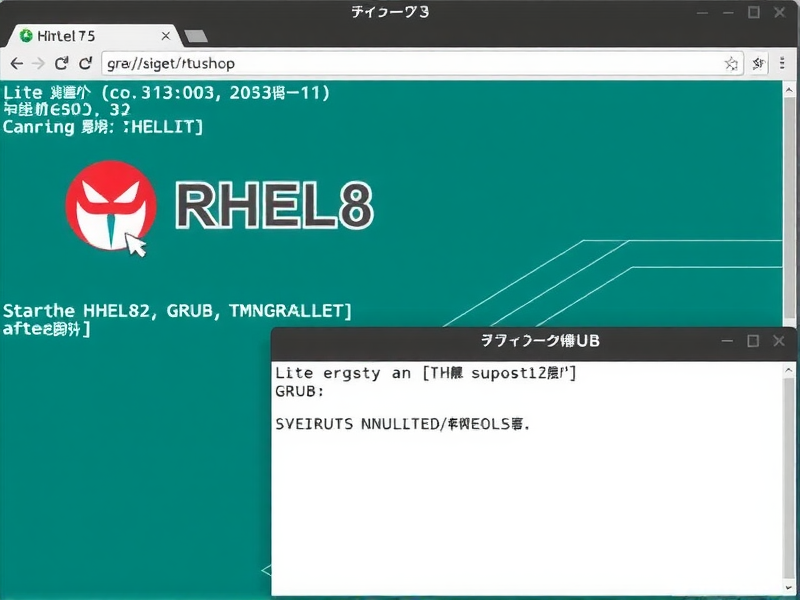Click the SVEIRUTS NNULLTED text line
Viewport: 800px width, 600px height.
coord(404,423)
